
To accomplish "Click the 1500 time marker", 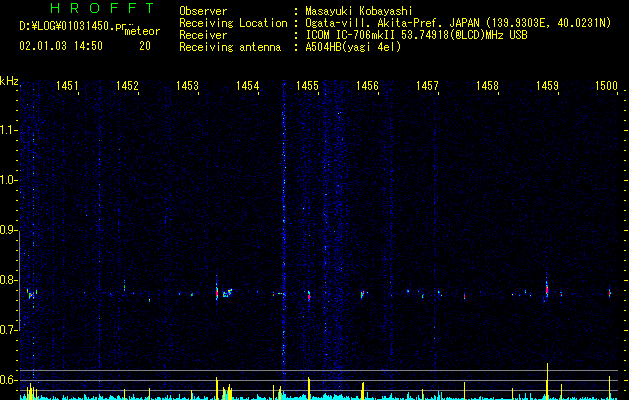I will tap(606, 85).
